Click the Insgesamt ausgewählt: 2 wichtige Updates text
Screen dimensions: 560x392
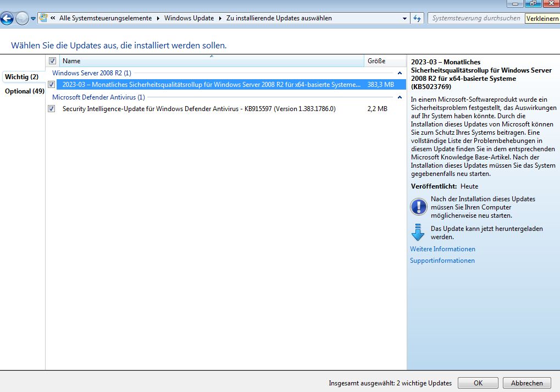click(x=390, y=383)
